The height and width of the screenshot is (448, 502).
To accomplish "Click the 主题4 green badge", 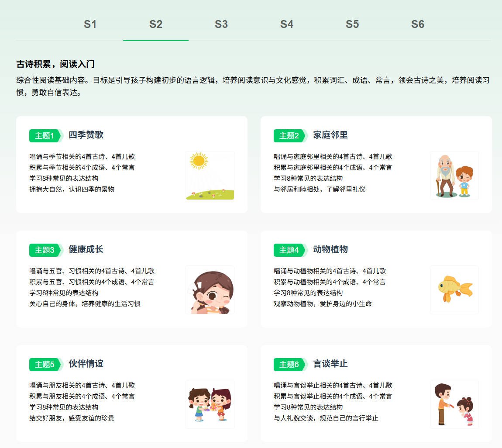I will (x=290, y=250).
